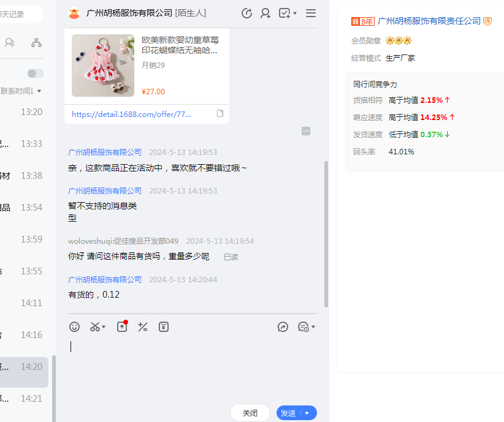Select the 14:21 conversation in the list
Viewport: 504px width, 422px height.
[25, 399]
